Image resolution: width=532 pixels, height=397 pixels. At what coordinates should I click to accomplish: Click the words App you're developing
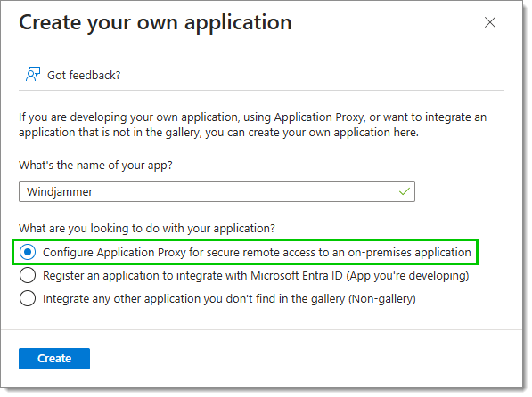click(x=407, y=276)
